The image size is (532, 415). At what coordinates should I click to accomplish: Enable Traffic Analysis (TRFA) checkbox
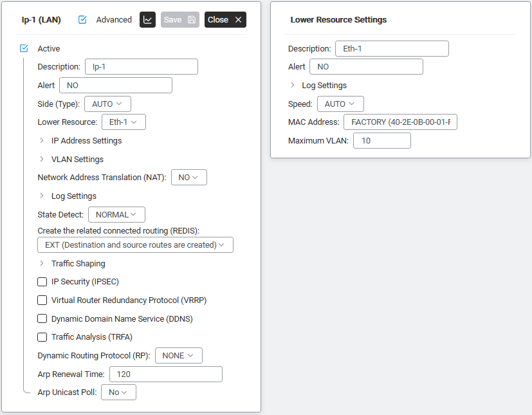(x=42, y=337)
